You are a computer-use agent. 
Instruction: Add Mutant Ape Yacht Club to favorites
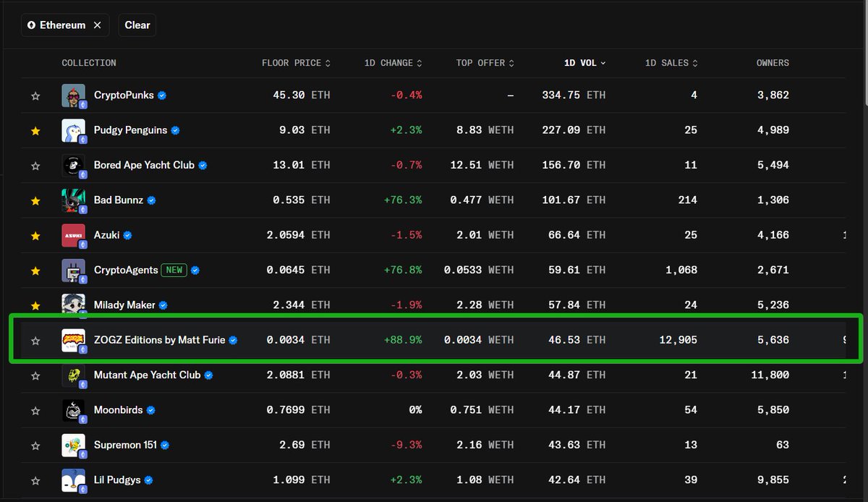pyautogui.click(x=35, y=375)
